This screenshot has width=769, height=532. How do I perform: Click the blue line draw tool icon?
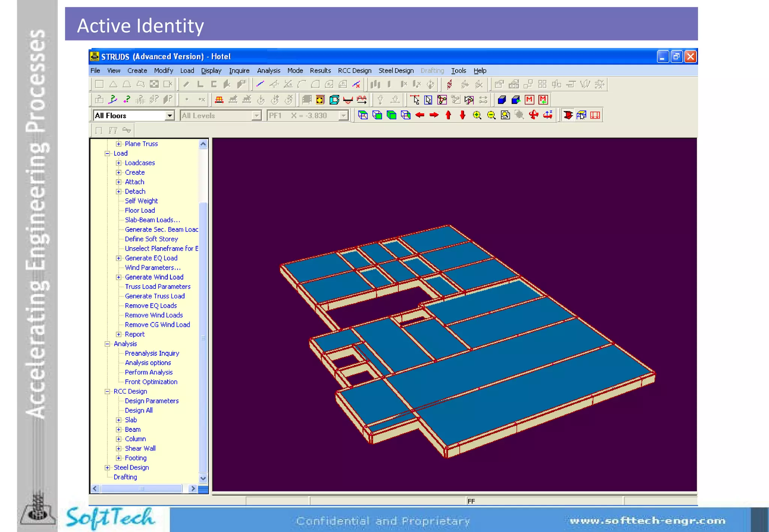pyautogui.click(x=260, y=84)
